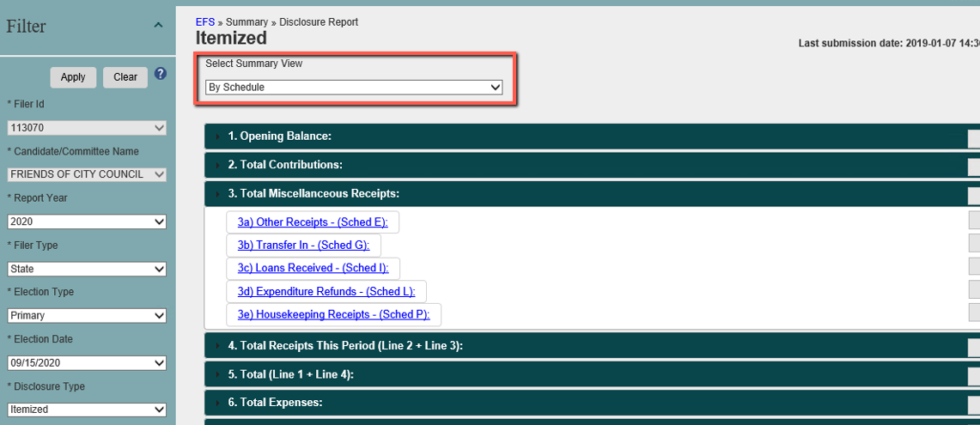Click the Filter panel title
This screenshot has width=980, height=425.
point(27,27)
